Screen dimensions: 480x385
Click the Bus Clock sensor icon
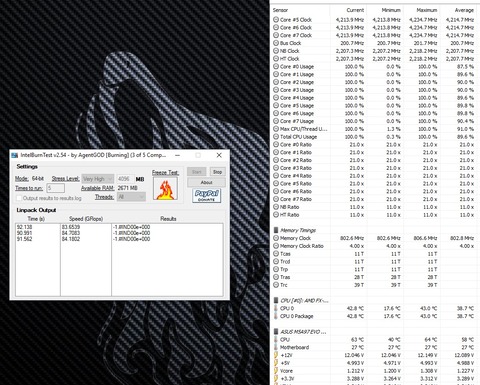point(276,43)
